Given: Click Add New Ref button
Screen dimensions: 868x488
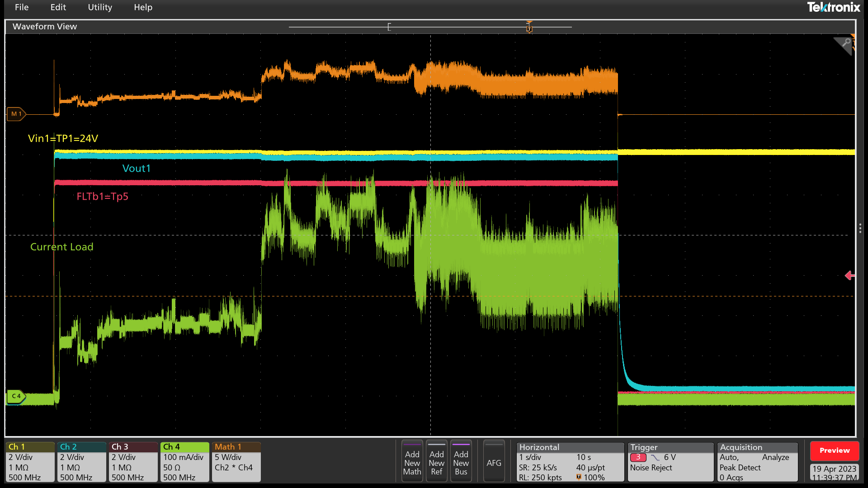Looking at the screenshot, I should coord(436,461).
